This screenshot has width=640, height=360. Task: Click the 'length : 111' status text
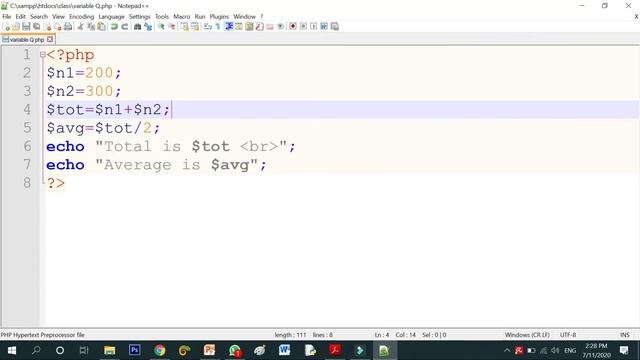pyautogui.click(x=290, y=335)
